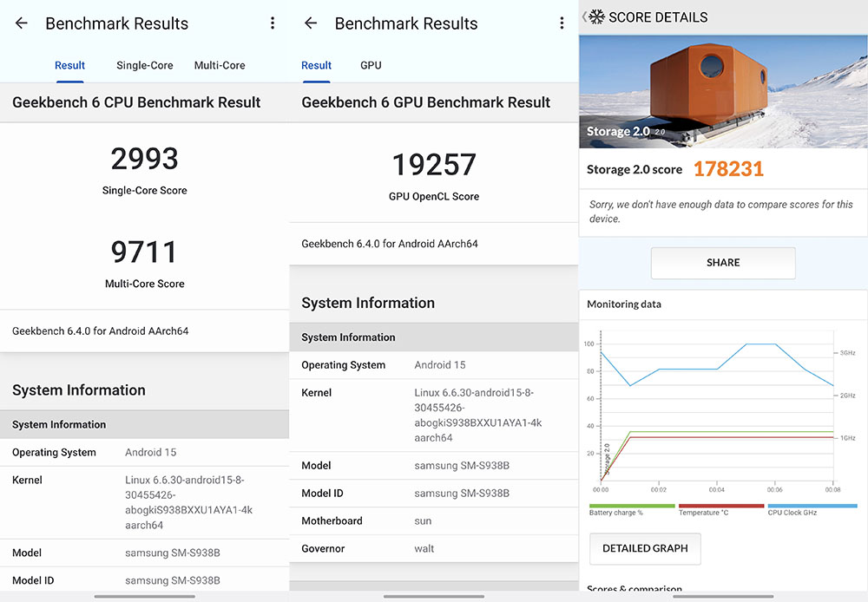
Task: Switch to the Multi-Core tab
Action: [220, 65]
